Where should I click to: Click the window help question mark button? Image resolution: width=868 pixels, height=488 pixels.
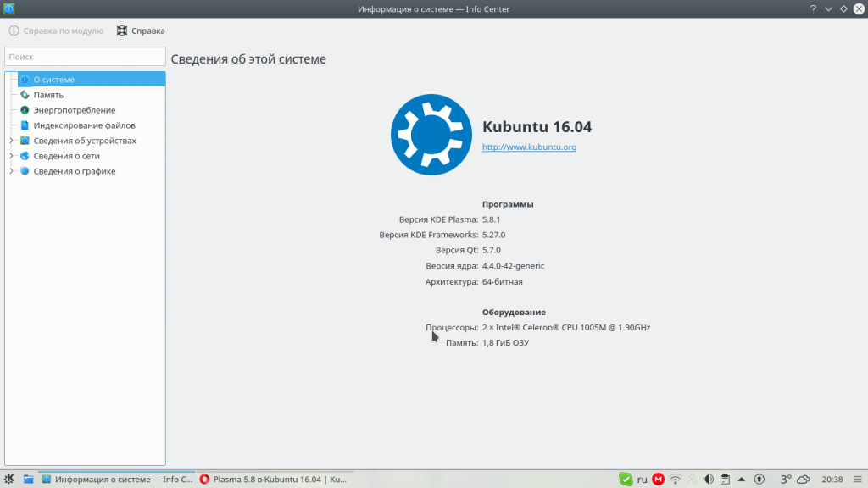pyautogui.click(x=813, y=8)
